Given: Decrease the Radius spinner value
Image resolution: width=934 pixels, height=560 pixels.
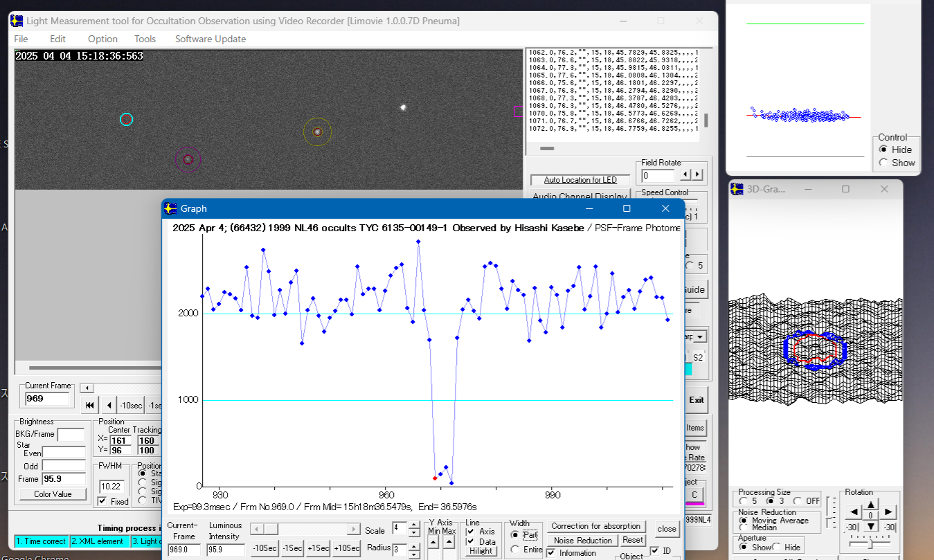Looking at the screenshot, I should tap(414, 553).
